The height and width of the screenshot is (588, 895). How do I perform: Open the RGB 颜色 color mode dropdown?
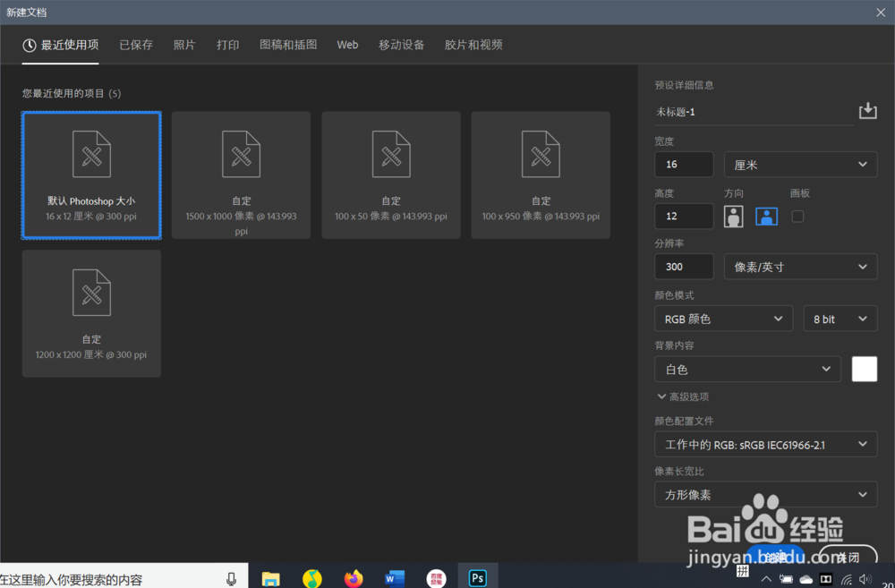click(724, 319)
